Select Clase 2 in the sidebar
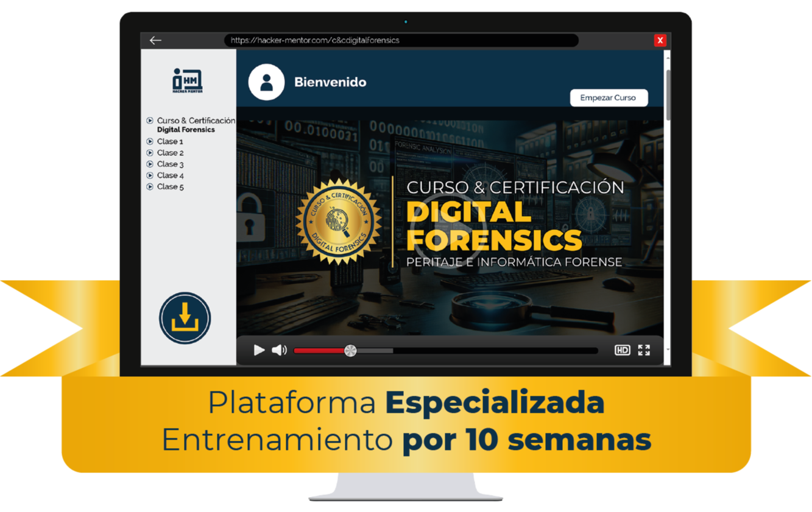 coord(165,153)
